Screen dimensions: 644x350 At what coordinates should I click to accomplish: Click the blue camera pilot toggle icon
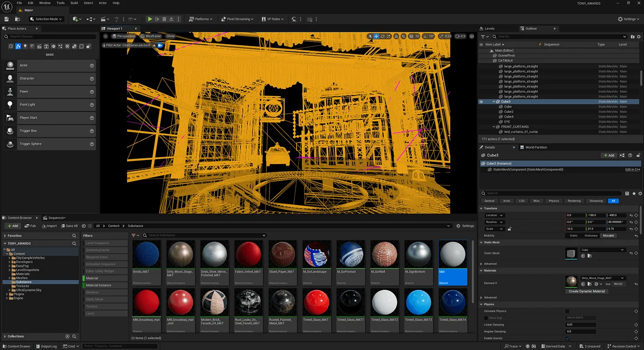(160, 46)
